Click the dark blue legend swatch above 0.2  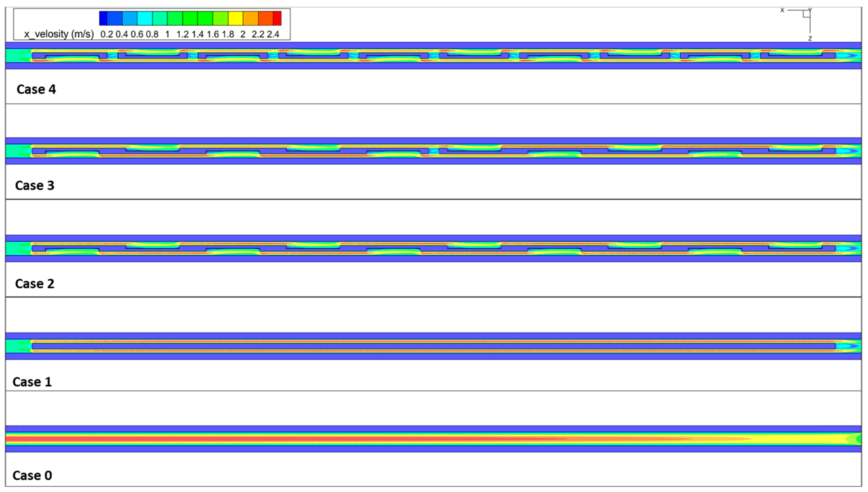(x=103, y=18)
